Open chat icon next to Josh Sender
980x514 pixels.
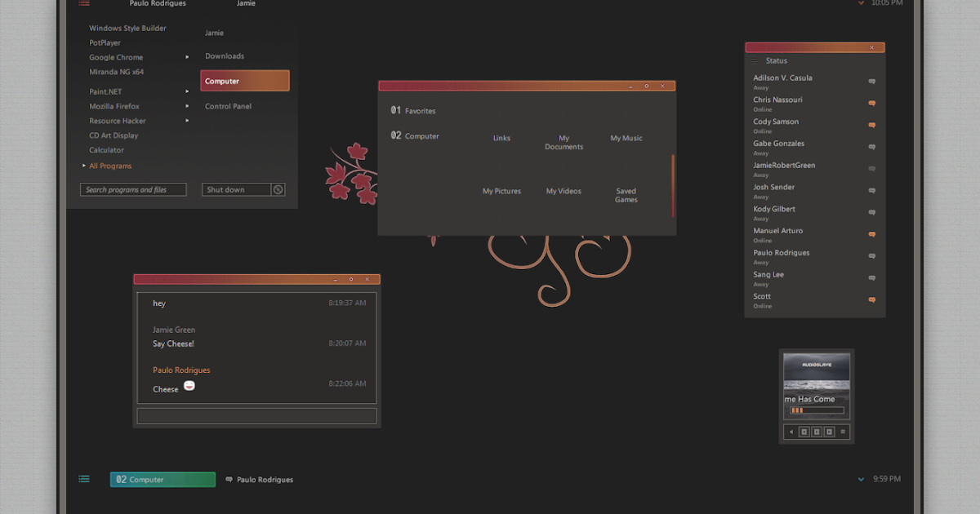pyautogui.click(x=872, y=191)
